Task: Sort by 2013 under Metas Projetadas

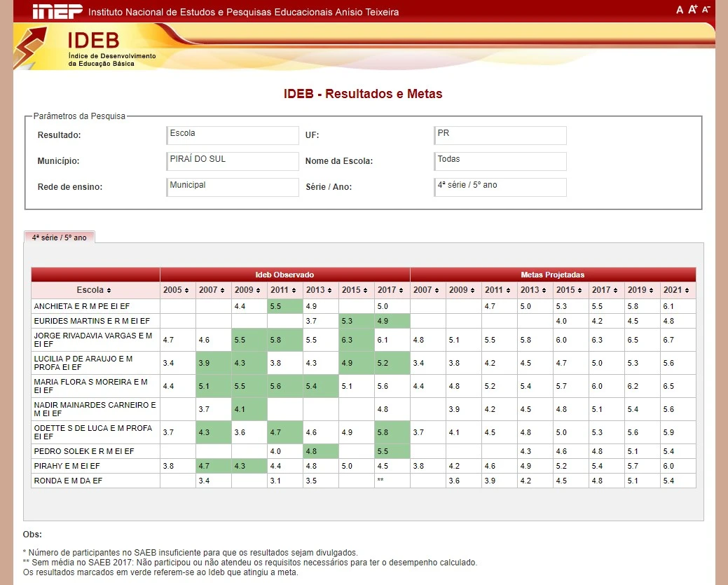Action: pos(535,290)
